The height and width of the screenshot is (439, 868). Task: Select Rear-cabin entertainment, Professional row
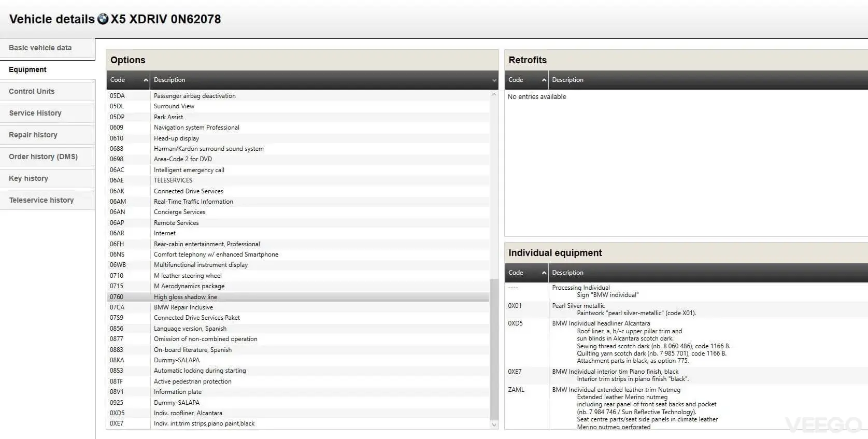(x=298, y=244)
